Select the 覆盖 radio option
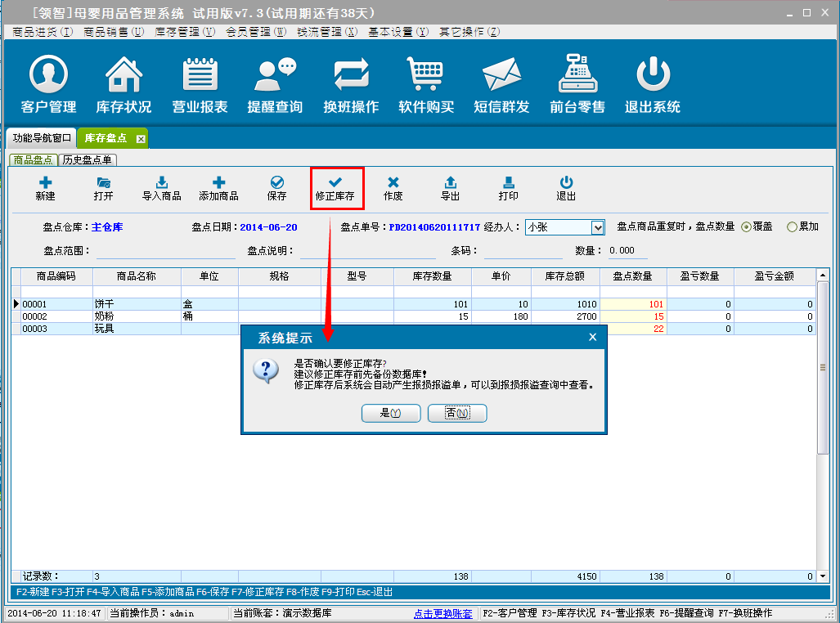Screen dimensions: 840x623 (x=746, y=227)
